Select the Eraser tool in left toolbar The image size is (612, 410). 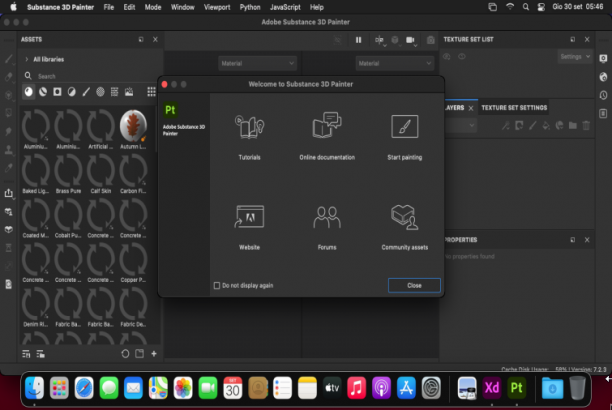tap(9, 77)
